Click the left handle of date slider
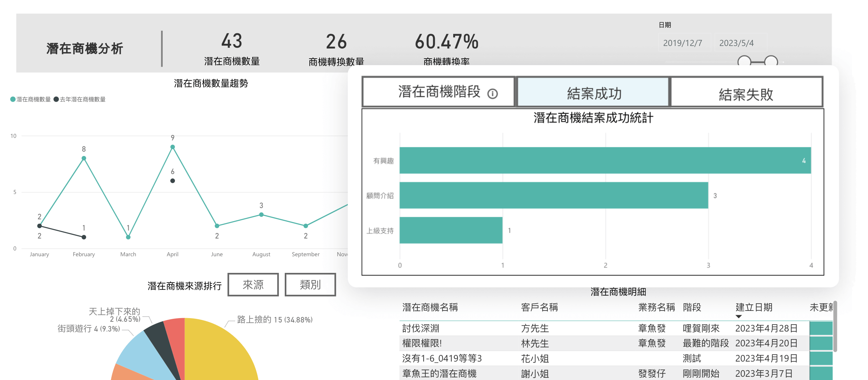This screenshot has width=868, height=380. click(744, 62)
